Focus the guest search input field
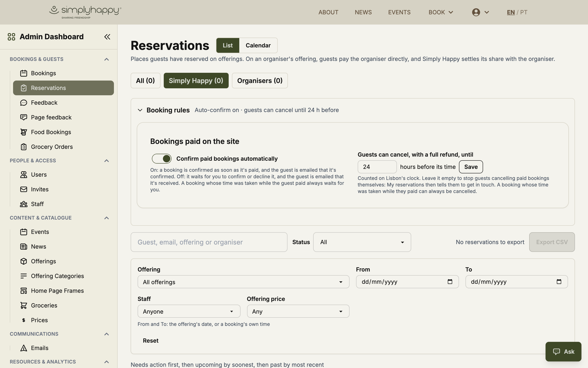Viewport: 588px width, 368px height. [x=209, y=242]
